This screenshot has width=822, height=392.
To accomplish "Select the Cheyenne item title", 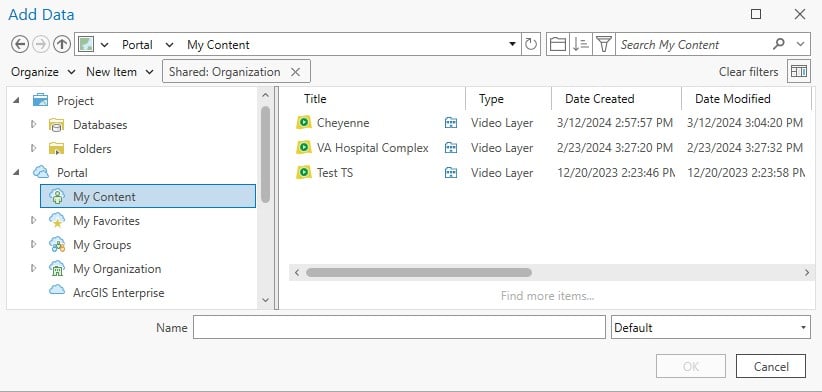I will pyautogui.click(x=343, y=123).
